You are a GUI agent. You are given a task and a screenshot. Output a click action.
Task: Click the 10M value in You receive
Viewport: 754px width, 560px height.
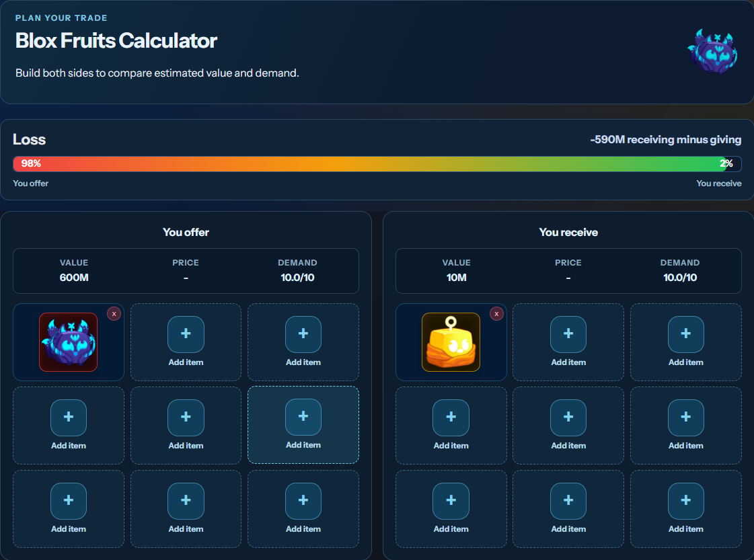point(456,278)
